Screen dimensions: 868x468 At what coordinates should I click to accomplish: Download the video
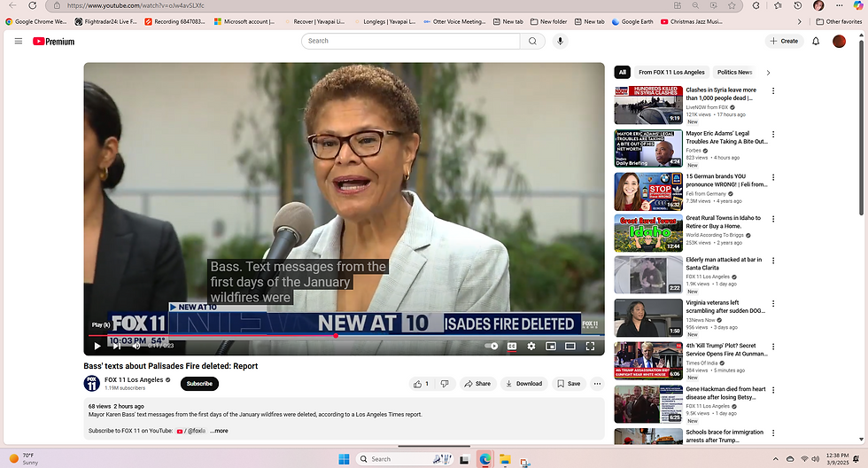pos(524,384)
